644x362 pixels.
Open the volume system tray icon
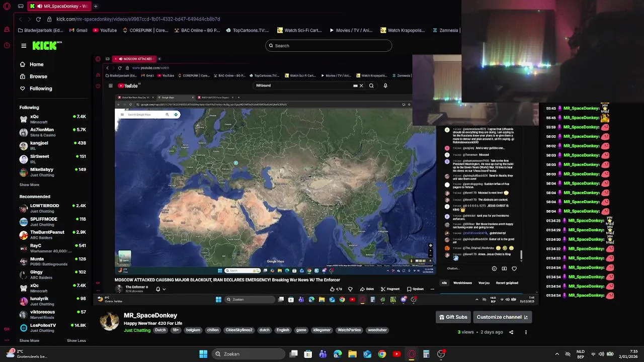(601, 354)
